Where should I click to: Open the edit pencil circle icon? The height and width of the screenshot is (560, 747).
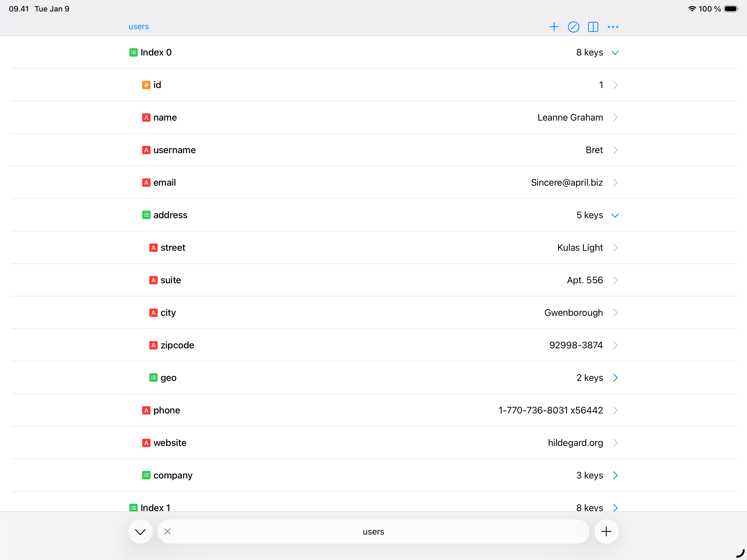click(x=573, y=27)
